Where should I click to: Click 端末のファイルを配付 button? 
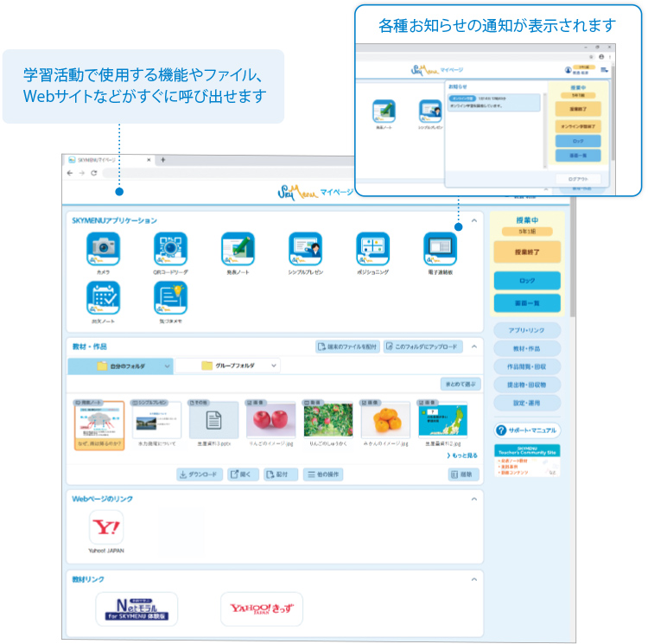click(347, 347)
